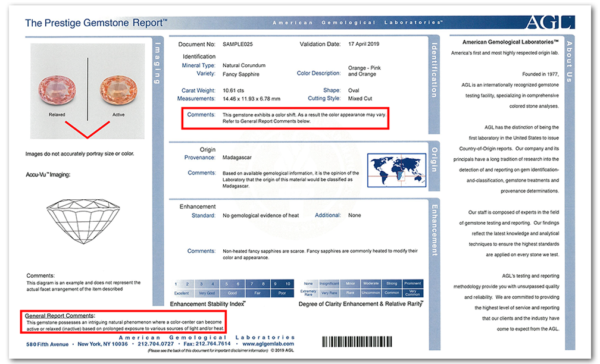Select the Relaxed pink gemstone photo
This screenshot has height=364, width=600.
[57, 90]
